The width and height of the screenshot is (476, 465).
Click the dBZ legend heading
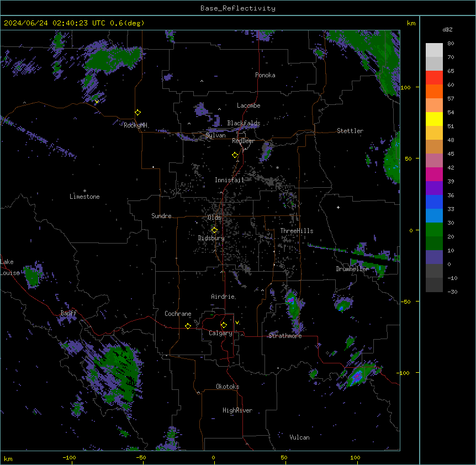pyautogui.click(x=447, y=29)
